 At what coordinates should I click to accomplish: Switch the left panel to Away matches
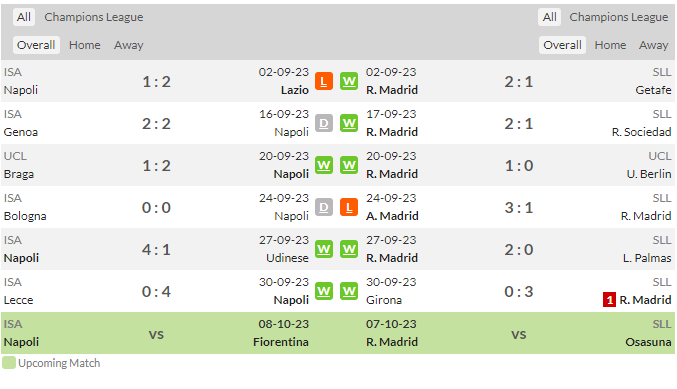pos(129,45)
